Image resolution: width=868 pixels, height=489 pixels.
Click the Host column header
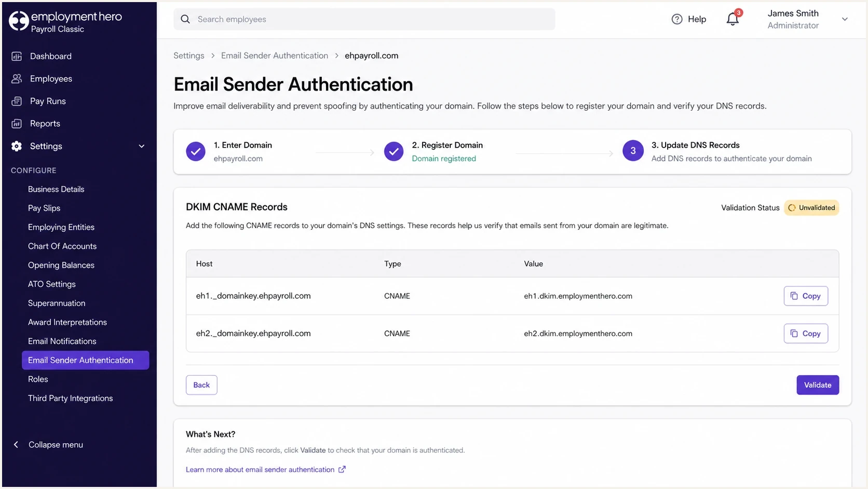point(204,263)
